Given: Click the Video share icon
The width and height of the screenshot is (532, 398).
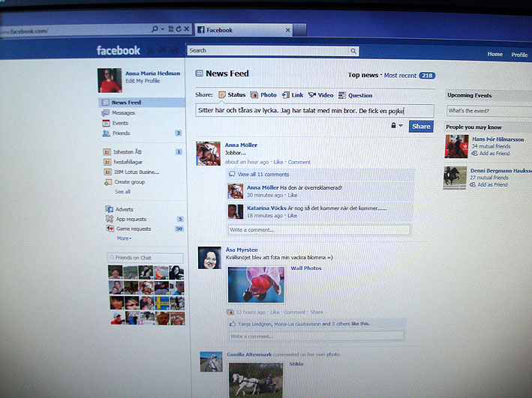Looking at the screenshot, I should (312, 95).
